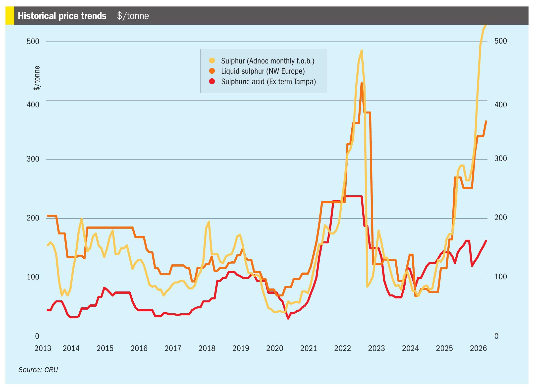Click the yellow square left of title
This screenshot has width=534, height=392.
tap(10, 16)
